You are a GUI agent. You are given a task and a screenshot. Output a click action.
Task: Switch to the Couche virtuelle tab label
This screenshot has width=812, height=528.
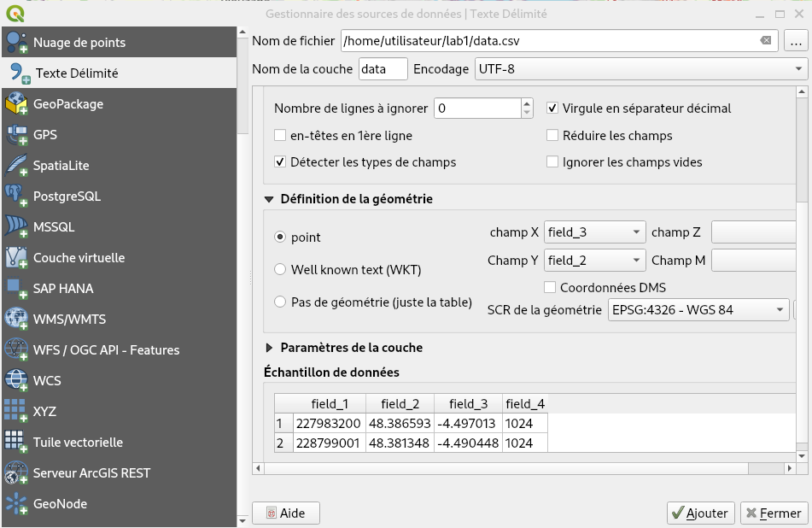[x=79, y=258]
